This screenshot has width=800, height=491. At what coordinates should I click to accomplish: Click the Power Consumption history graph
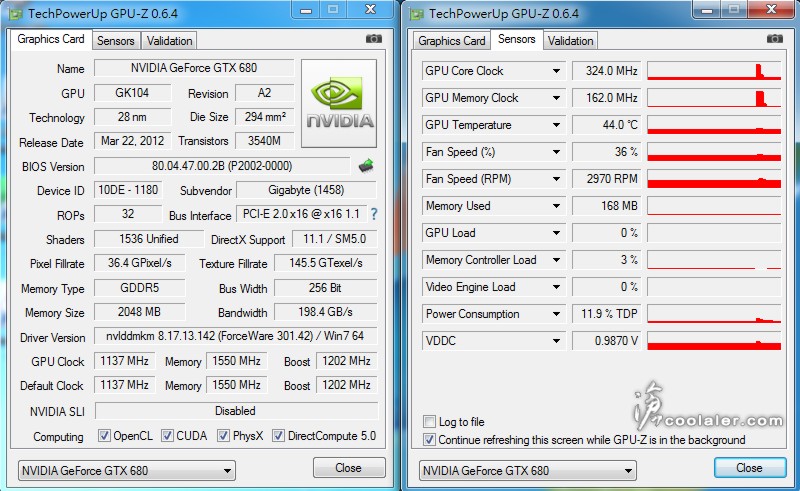click(x=714, y=314)
